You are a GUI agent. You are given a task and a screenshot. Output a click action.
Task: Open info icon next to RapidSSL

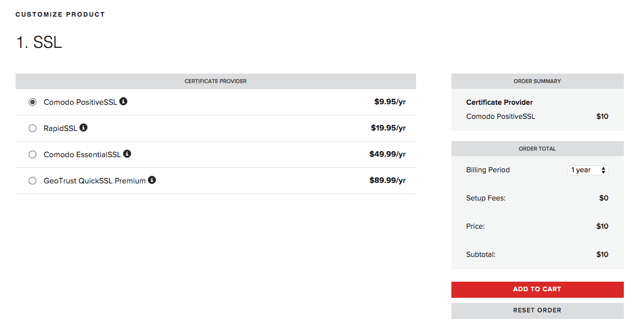84,127
